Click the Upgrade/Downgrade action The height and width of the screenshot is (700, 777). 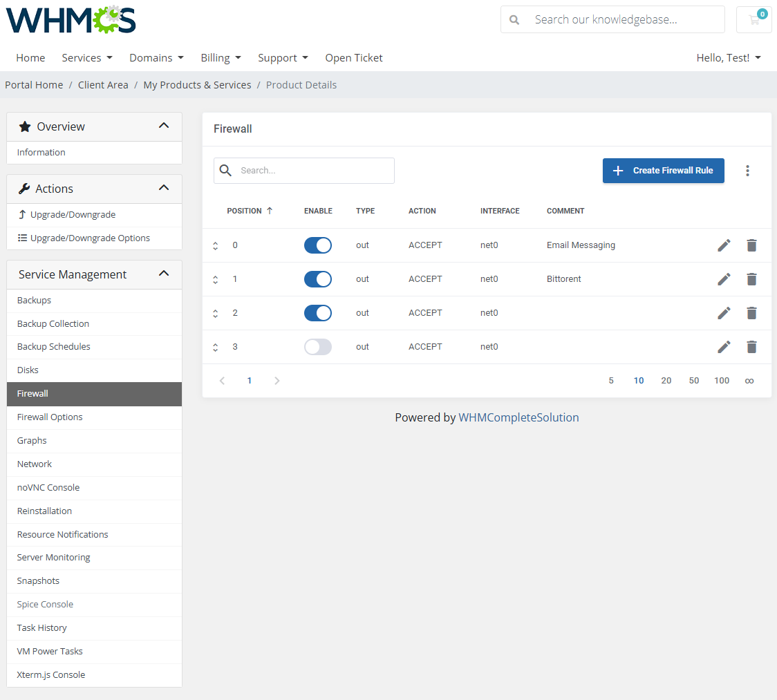click(x=94, y=215)
